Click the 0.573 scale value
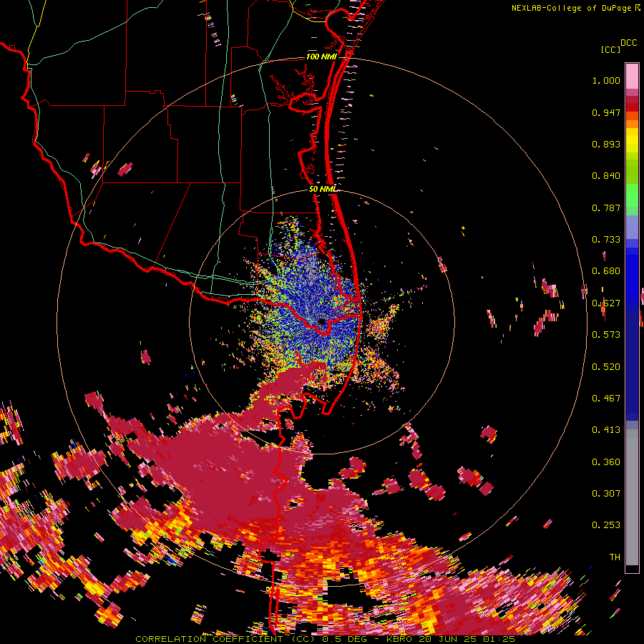644x644 pixels. (x=606, y=335)
